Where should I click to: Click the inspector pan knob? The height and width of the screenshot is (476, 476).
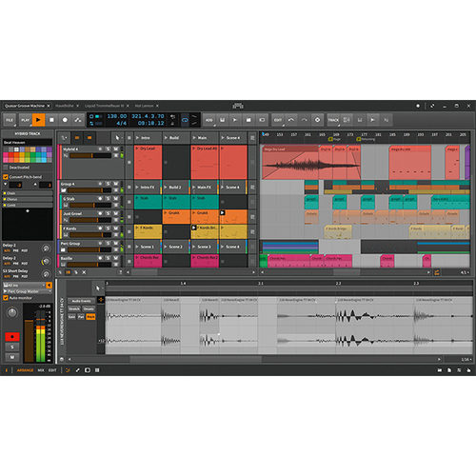pos(12,312)
